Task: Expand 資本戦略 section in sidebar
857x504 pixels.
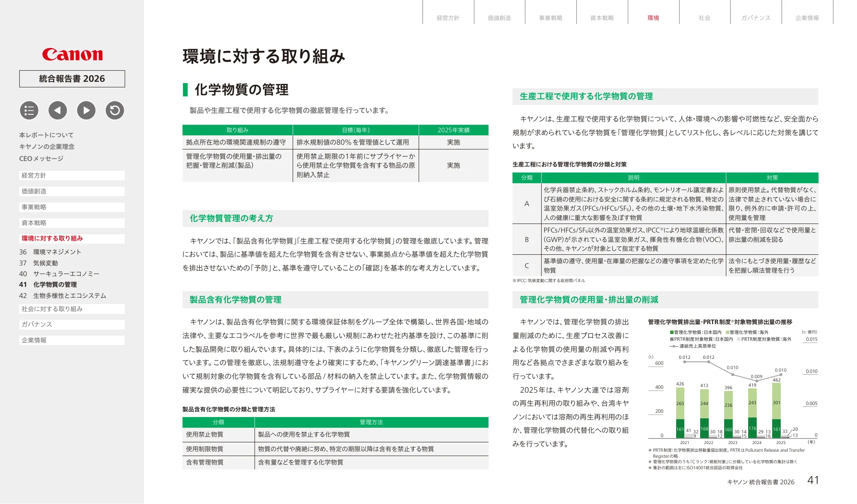Action: point(72,223)
